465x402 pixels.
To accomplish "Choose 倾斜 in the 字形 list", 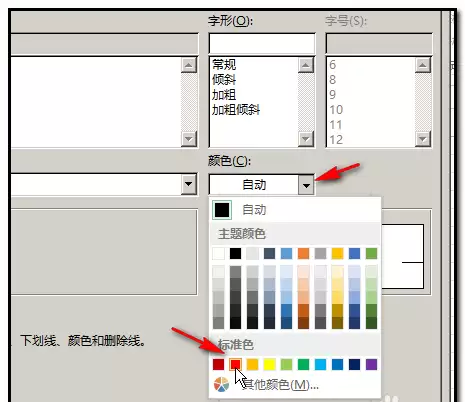I will point(224,79).
